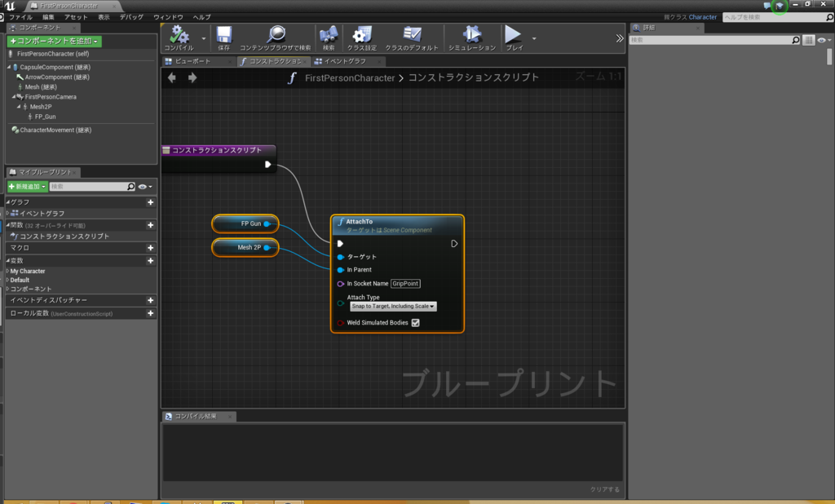Open クラスのデフォルト class defaults

click(x=412, y=38)
